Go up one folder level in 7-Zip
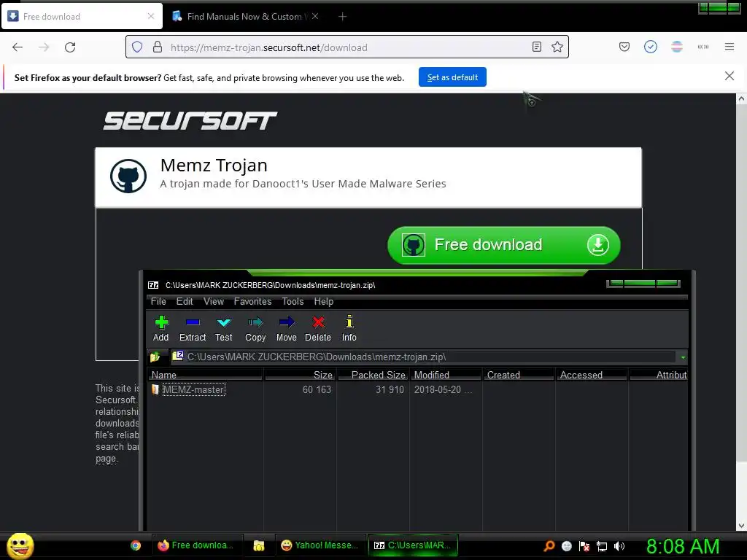 pyautogui.click(x=155, y=357)
